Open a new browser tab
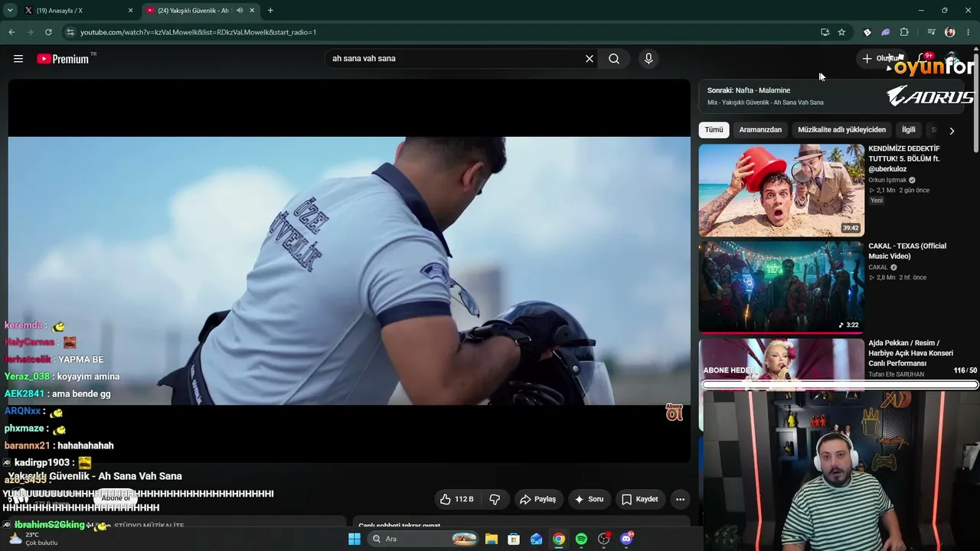The image size is (980, 551). click(x=270, y=11)
